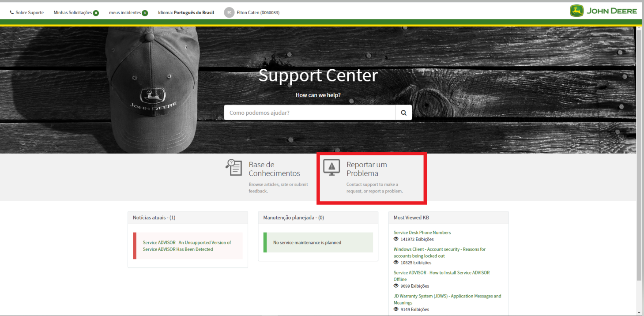Click the Base de Conhecimentos document icon
644x316 pixels.
coord(234,168)
